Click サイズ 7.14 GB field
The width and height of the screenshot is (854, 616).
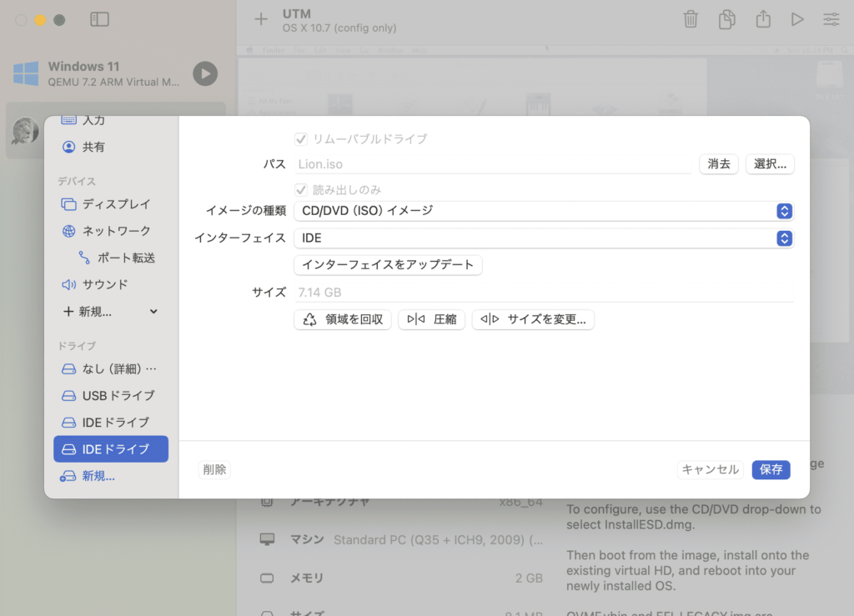[x=544, y=293]
